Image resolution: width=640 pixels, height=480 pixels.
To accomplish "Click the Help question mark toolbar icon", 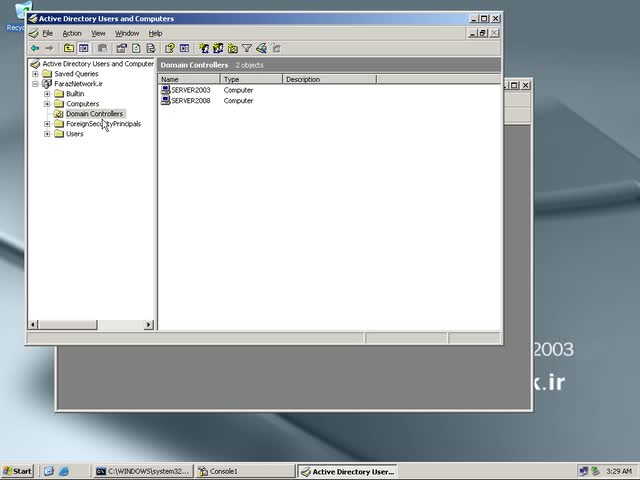I will coord(169,49).
